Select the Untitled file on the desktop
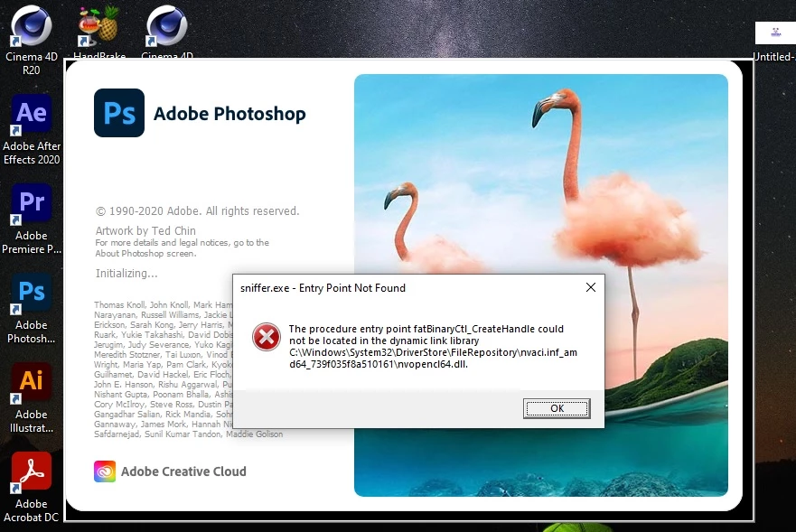Screen dimensions: 796x532 (774, 42)
